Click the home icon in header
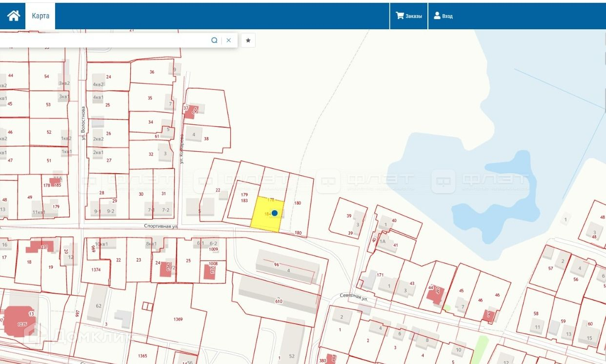The image size is (606, 364). click(x=13, y=16)
